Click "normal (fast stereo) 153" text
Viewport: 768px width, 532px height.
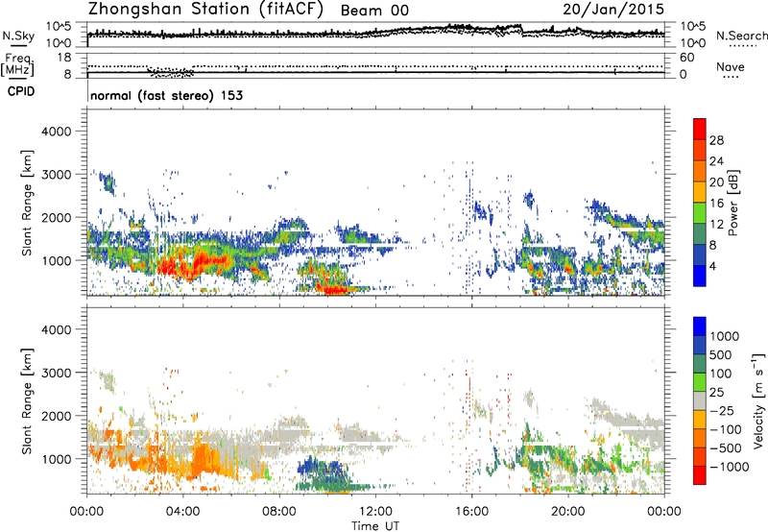pos(166,95)
